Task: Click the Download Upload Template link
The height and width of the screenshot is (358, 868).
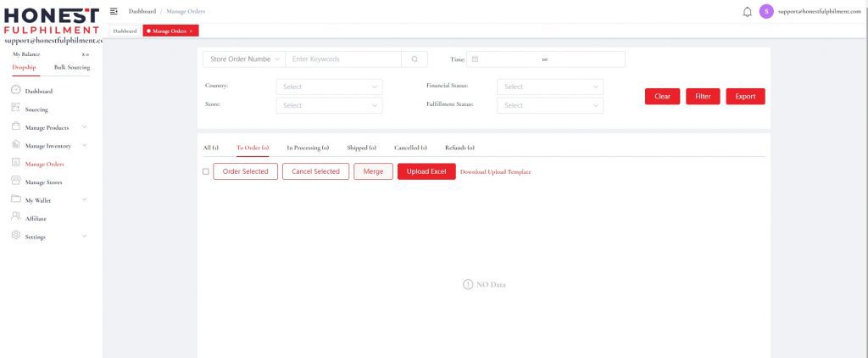Action: click(x=495, y=171)
